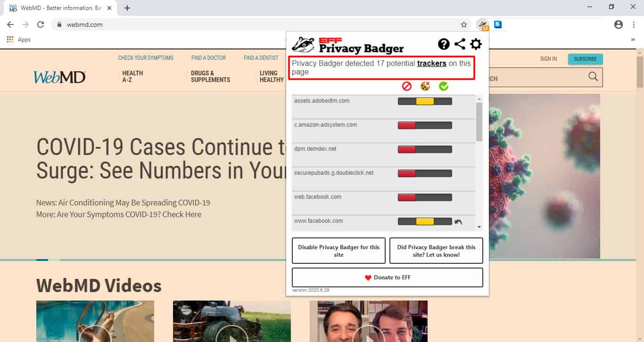This screenshot has height=342, width=644.
Task: Go back to previous page
Action: (x=10, y=24)
